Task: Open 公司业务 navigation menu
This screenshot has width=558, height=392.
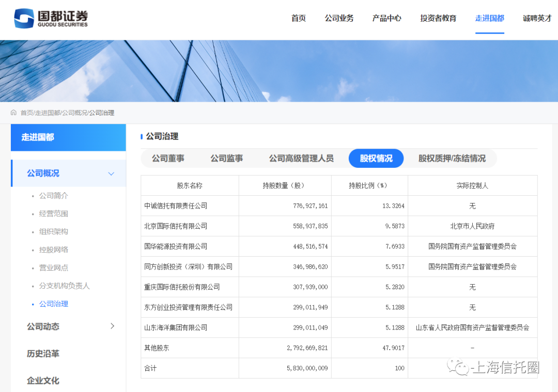Action: pyautogui.click(x=339, y=18)
